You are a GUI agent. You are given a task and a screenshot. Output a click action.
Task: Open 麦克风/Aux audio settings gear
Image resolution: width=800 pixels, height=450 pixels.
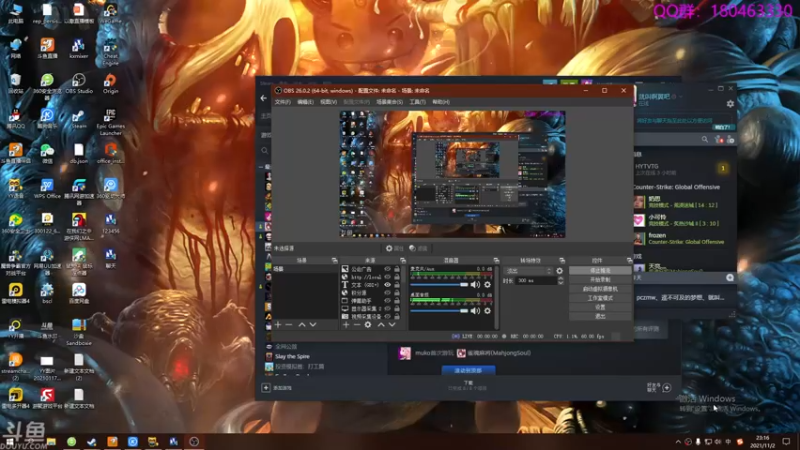pos(487,285)
